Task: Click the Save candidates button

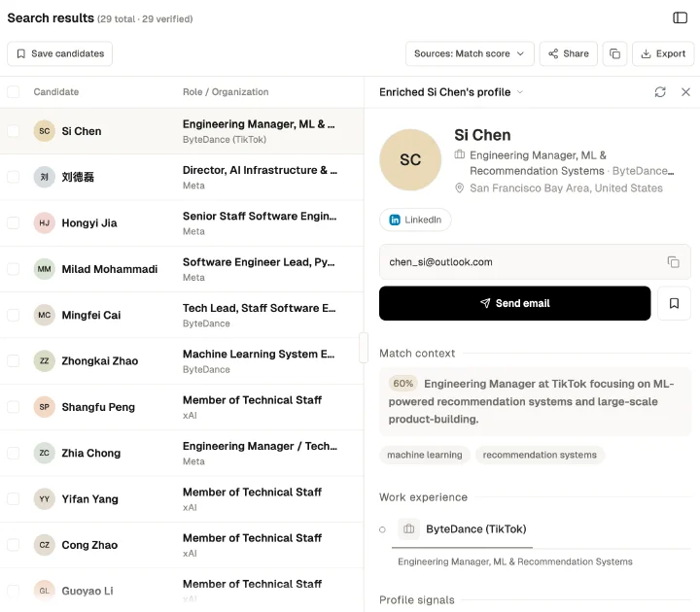Action: point(60,53)
